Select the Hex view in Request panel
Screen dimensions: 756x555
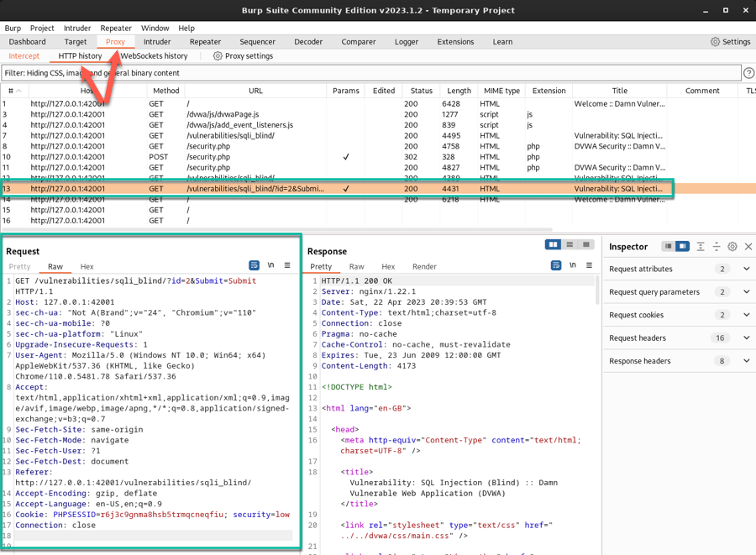click(x=87, y=266)
